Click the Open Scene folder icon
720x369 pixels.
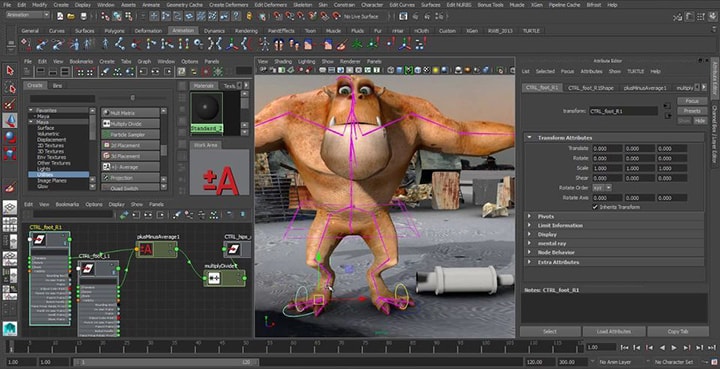71,16
